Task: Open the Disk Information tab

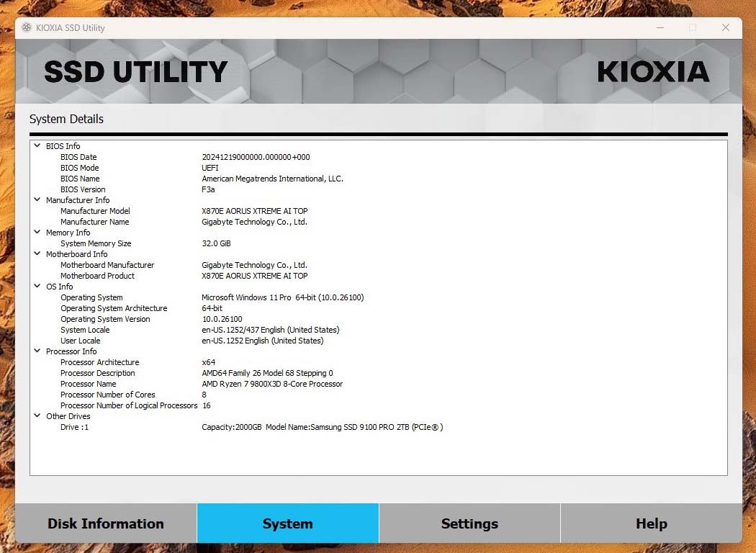Action: [x=106, y=523]
